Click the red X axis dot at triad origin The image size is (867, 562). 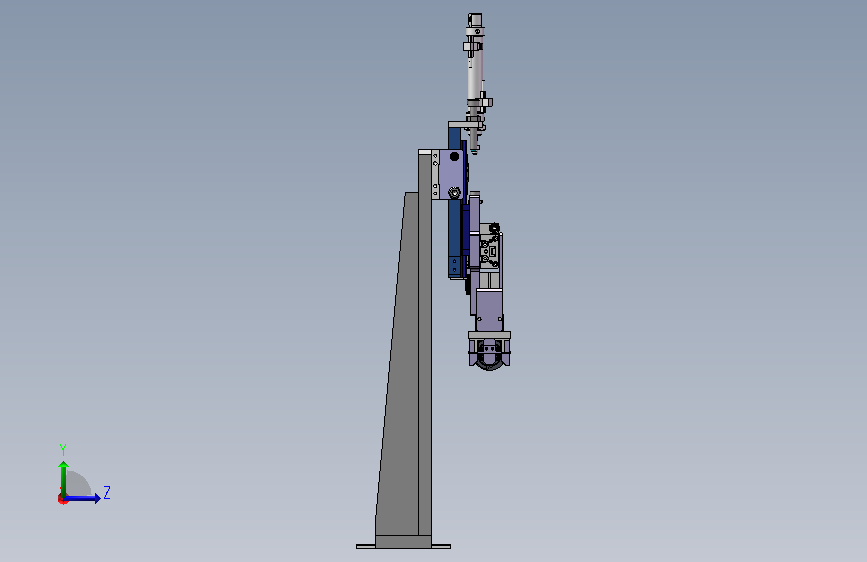(x=62, y=499)
